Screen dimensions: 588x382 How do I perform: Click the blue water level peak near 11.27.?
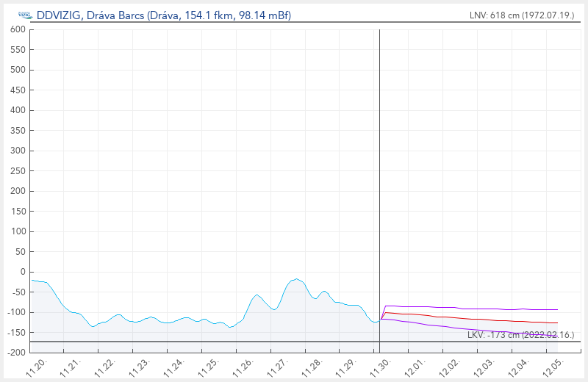coord(296,279)
